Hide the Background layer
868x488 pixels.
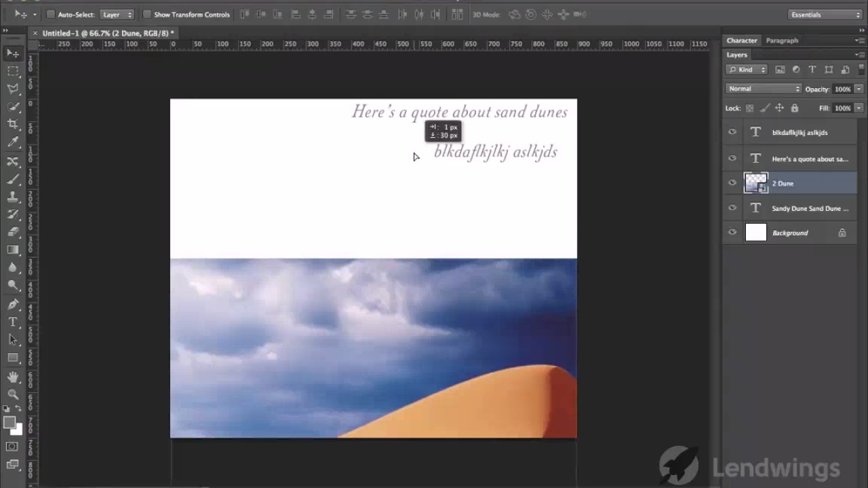pyautogui.click(x=732, y=232)
